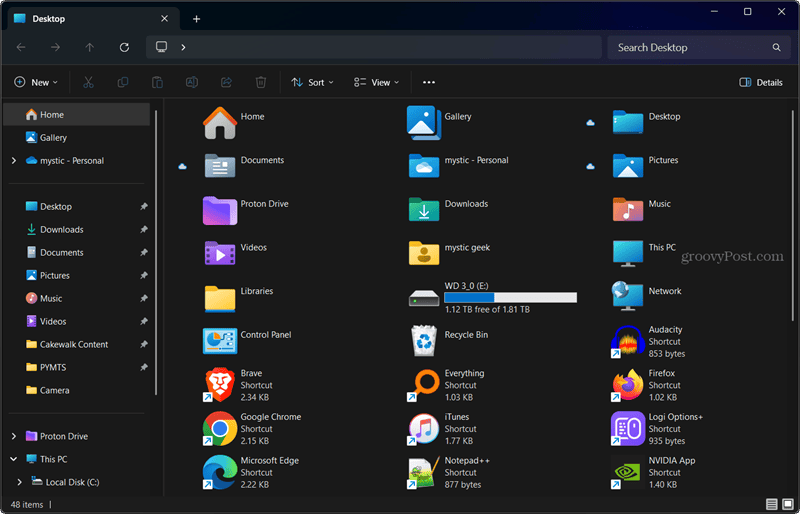Select the Audacity shortcut icon
The height and width of the screenshot is (514, 800).
(628, 341)
